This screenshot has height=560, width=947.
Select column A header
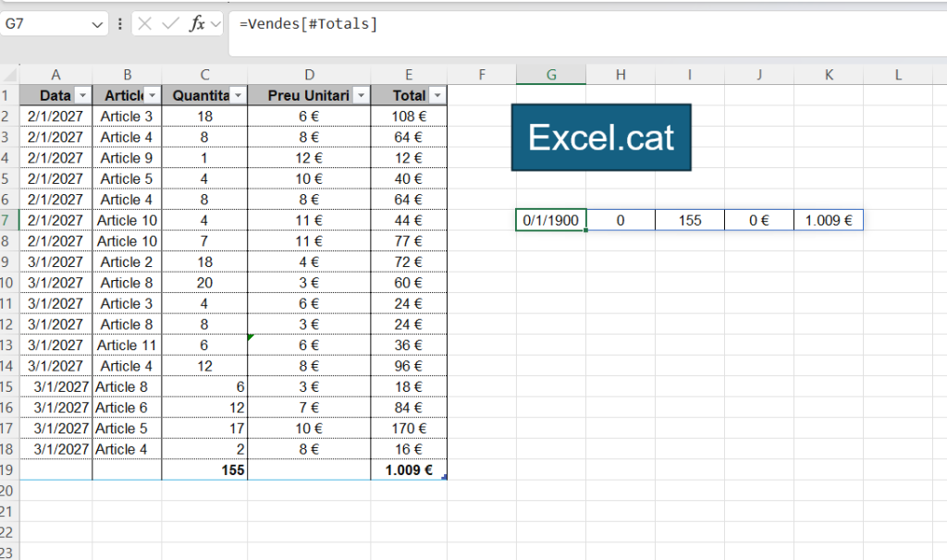(55, 75)
